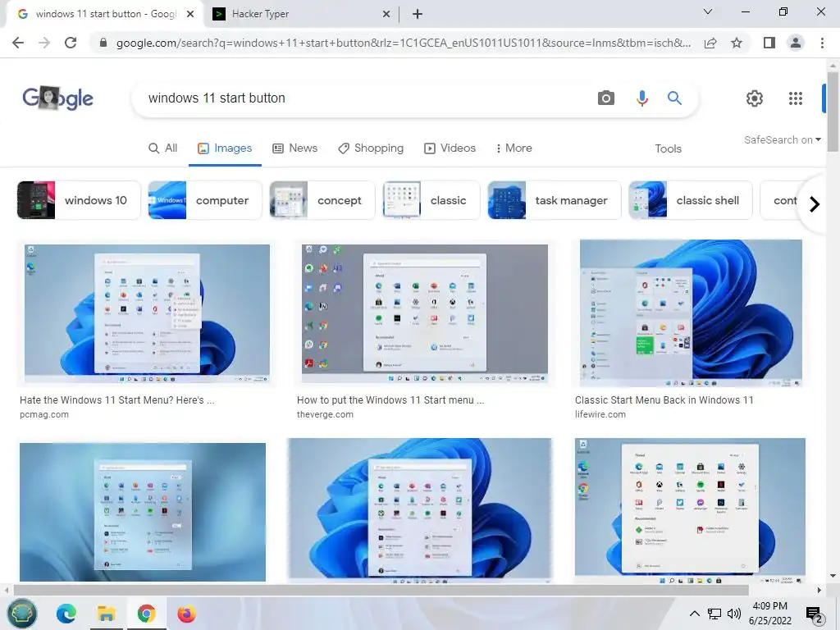Bookmark this page with the star icon

[737, 43]
